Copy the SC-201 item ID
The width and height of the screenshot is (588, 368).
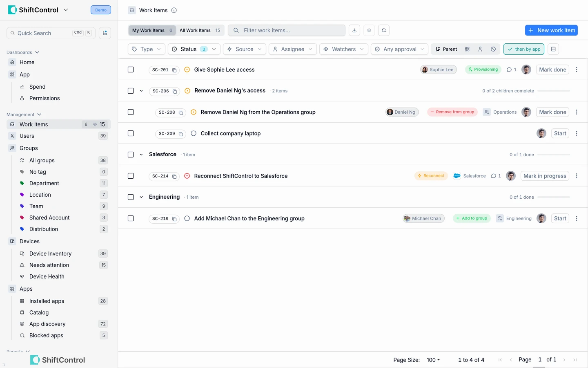pyautogui.click(x=174, y=70)
